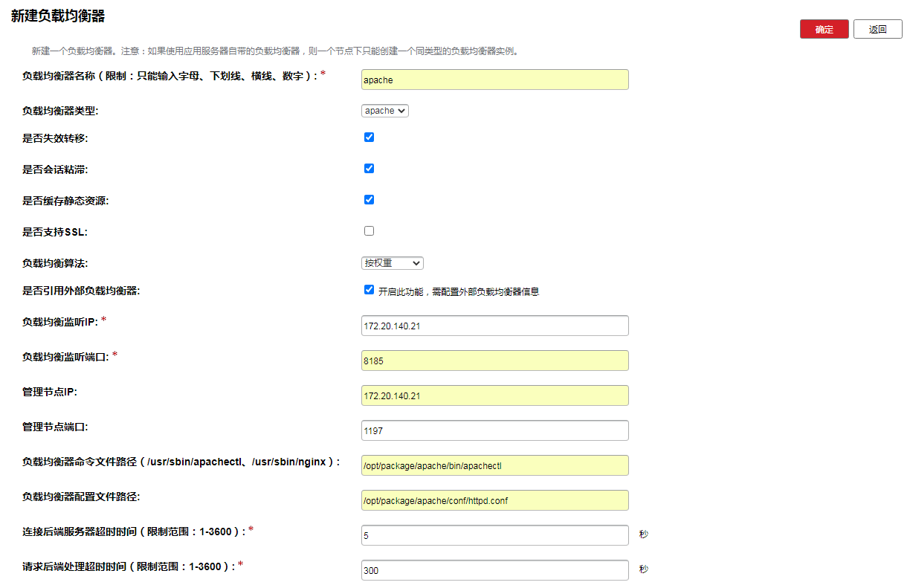Uncheck the 是否会话粘滞 checkbox
This screenshot has height=588, width=910.
click(x=369, y=169)
